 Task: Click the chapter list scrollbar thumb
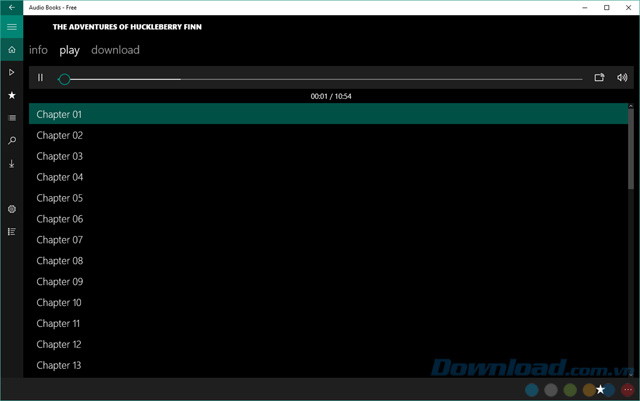pos(631,148)
